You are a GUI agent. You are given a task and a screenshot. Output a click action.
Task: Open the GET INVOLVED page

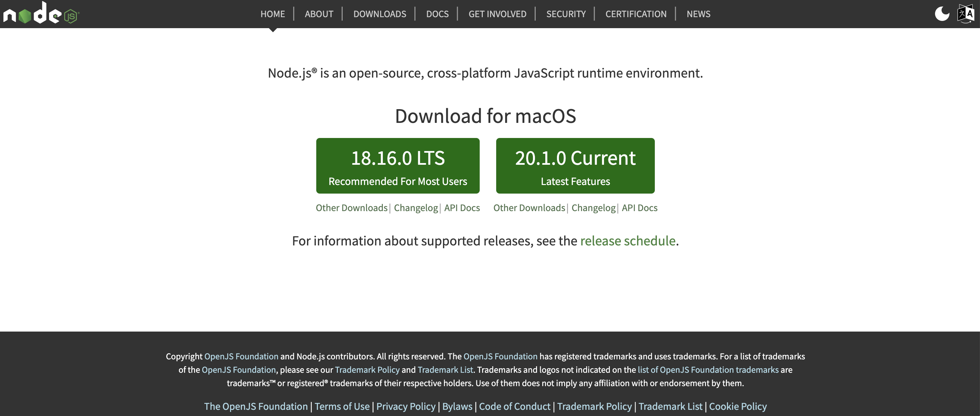[x=497, y=14]
